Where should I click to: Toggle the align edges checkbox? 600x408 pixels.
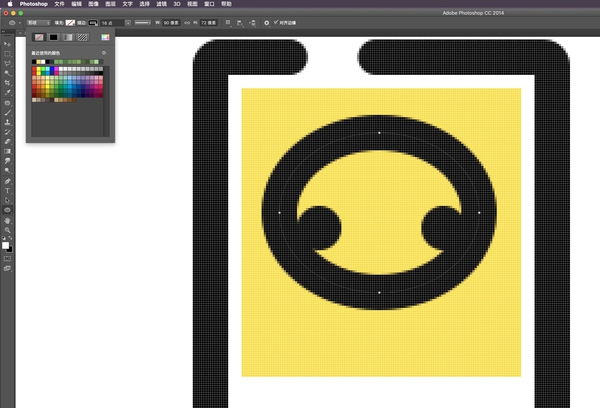click(276, 23)
